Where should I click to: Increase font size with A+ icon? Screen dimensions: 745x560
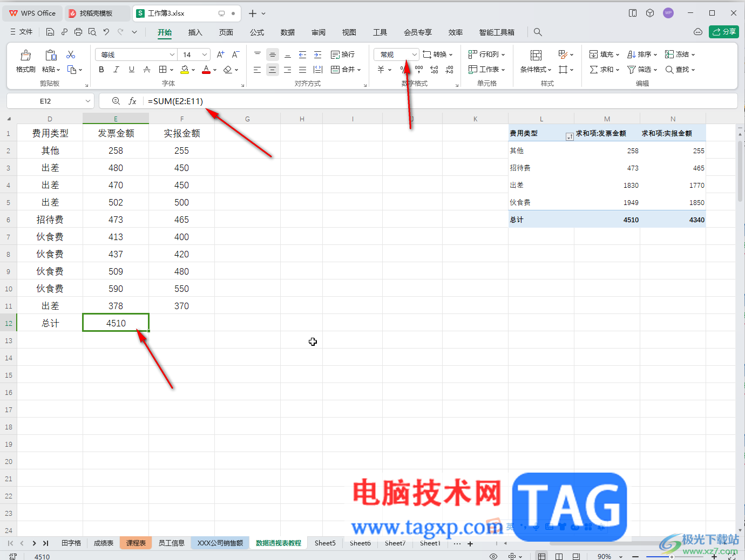click(x=220, y=54)
